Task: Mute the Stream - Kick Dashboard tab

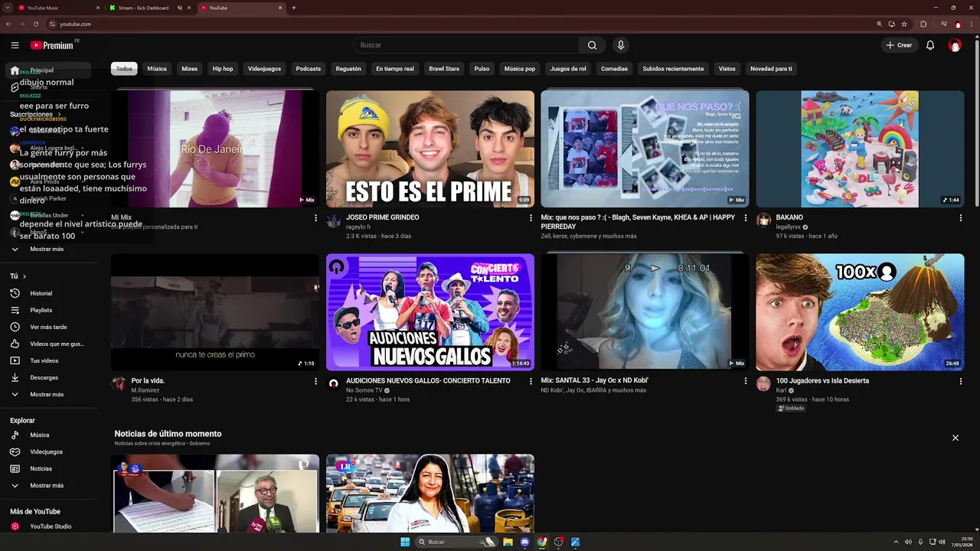Action: click(x=180, y=8)
